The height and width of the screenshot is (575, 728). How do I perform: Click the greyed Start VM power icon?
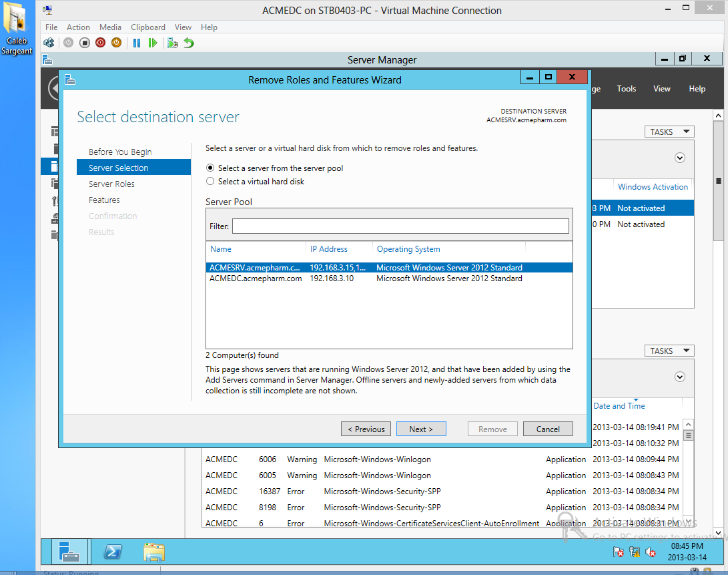(68, 43)
